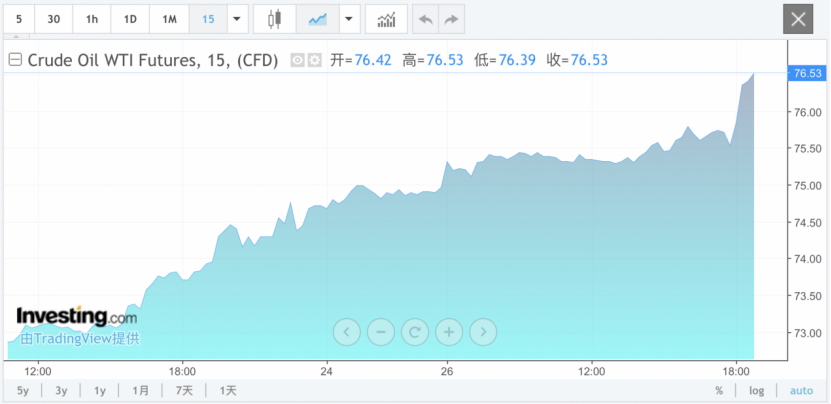This screenshot has height=404, width=831.
Task: Open the chart style dropdown arrow
Action: pyautogui.click(x=349, y=19)
